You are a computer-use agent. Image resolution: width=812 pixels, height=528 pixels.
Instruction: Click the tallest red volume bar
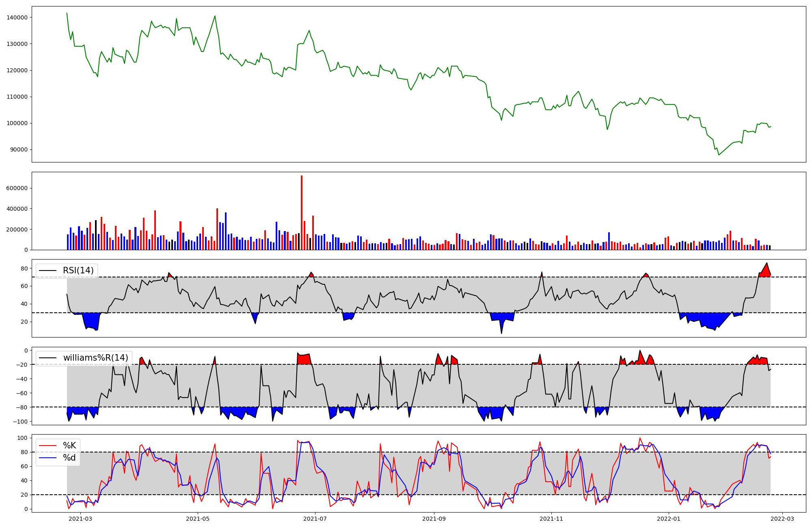pos(302,211)
